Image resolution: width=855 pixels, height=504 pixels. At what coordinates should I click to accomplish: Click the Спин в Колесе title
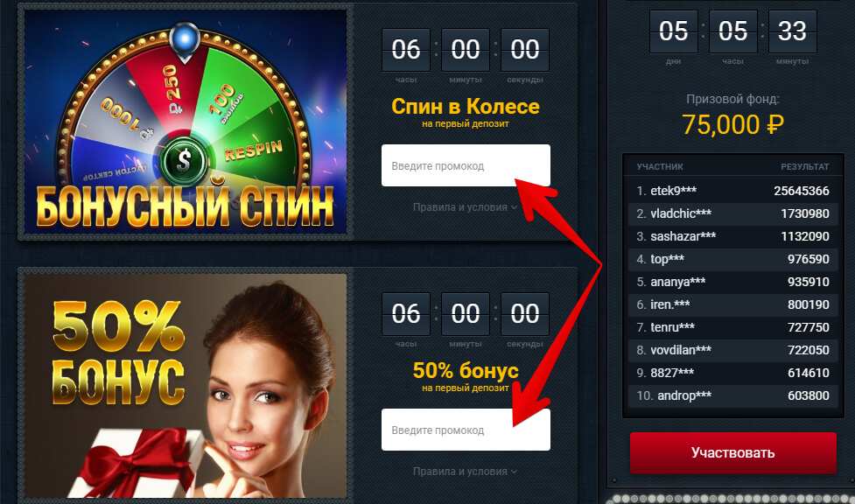[465, 106]
